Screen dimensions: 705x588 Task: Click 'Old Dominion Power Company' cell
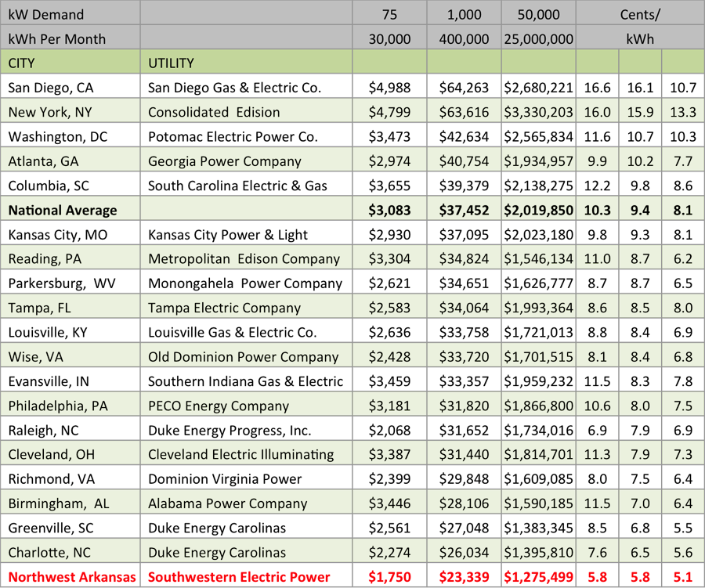(x=247, y=356)
